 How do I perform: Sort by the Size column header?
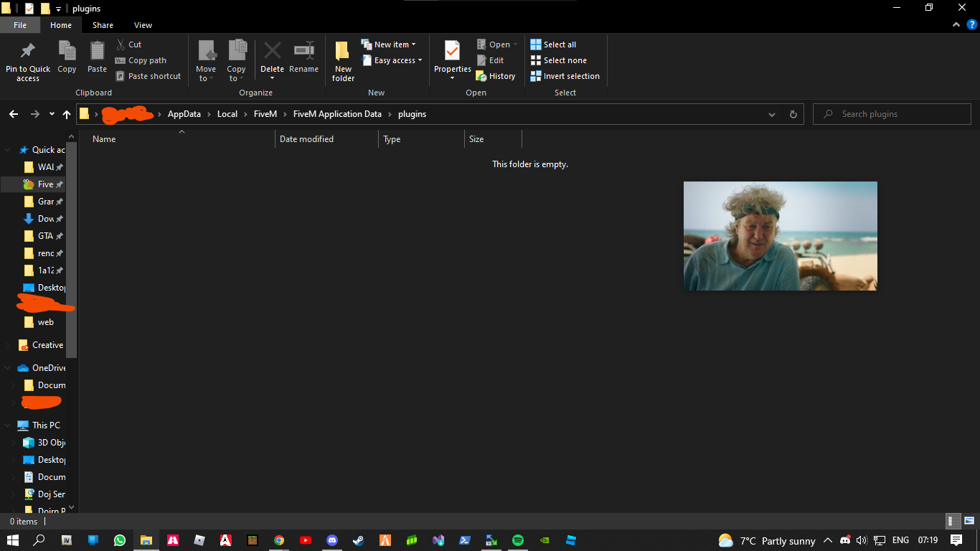click(493, 139)
